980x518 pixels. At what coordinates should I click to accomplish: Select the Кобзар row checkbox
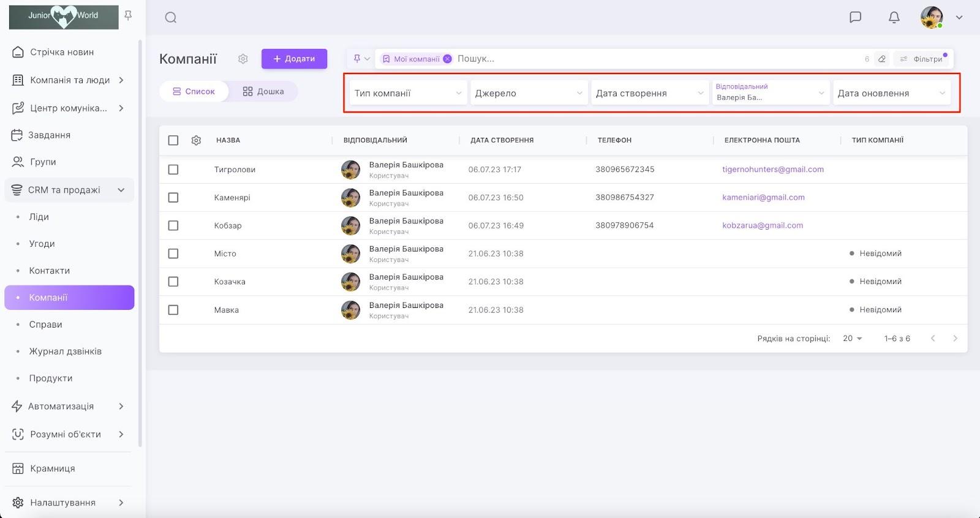pos(173,225)
